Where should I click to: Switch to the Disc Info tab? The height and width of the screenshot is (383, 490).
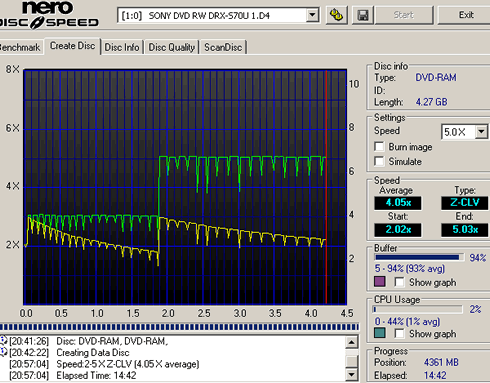coord(122,47)
